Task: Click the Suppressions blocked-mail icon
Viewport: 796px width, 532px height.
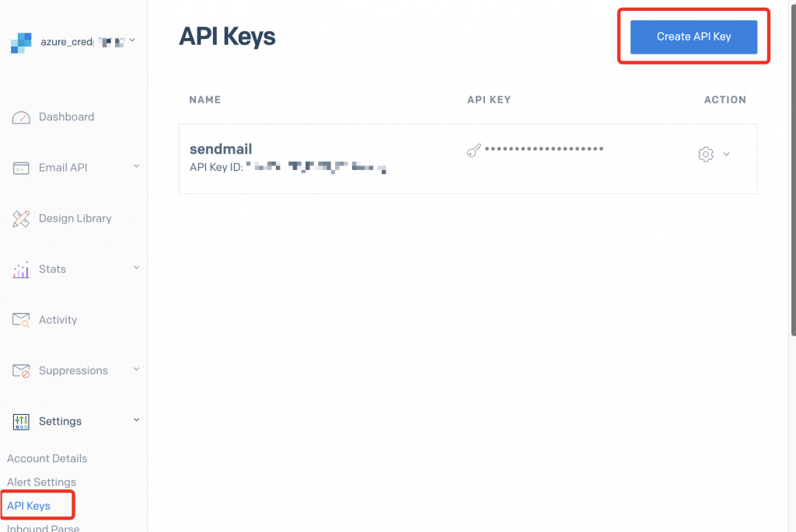Action: (x=21, y=371)
